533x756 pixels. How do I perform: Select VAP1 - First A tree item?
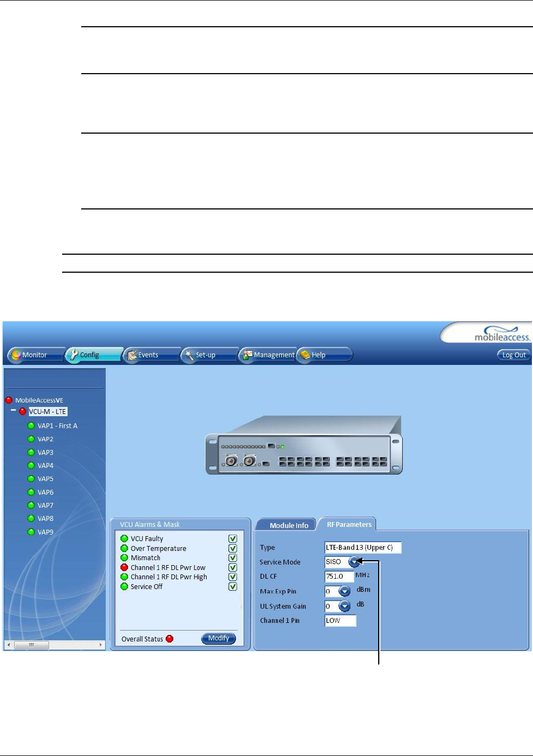tap(57, 426)
